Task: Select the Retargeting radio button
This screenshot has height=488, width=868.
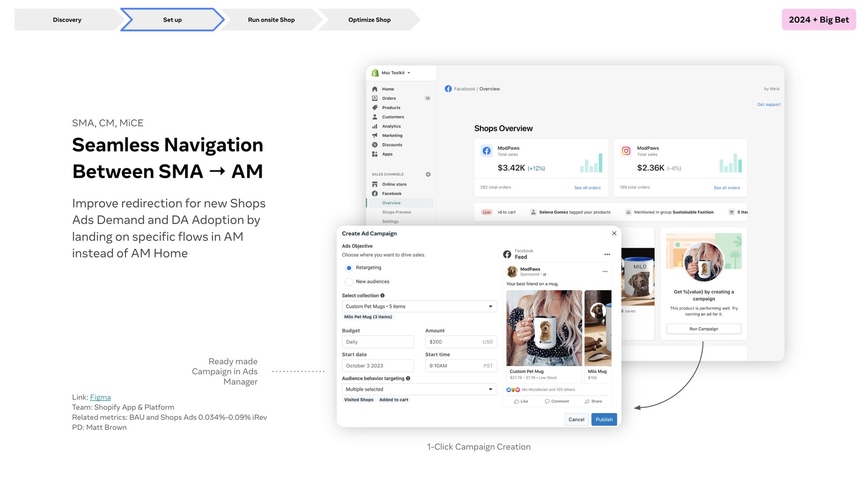Action: 349,268
